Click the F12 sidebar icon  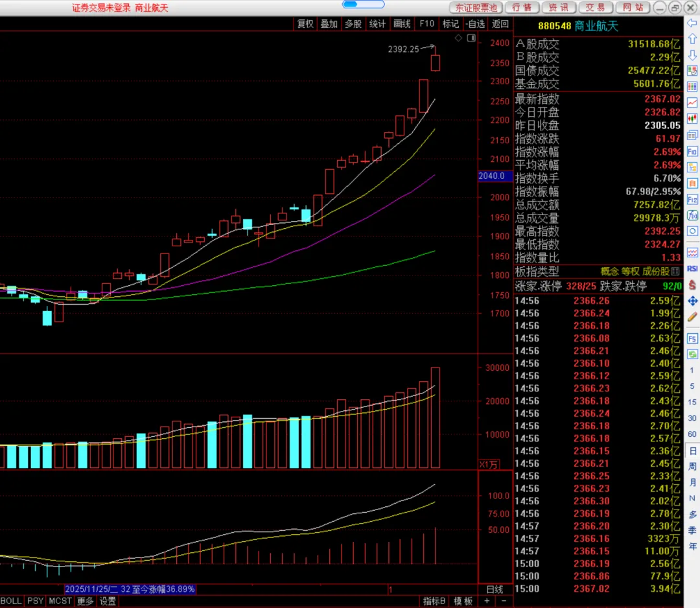click(x=692, y=200)
